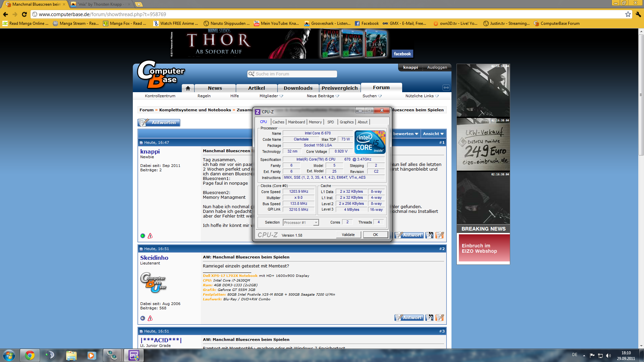
Task: Switch to the Mainboard tab in CPU-Z
Action: [x=297, y=122]
